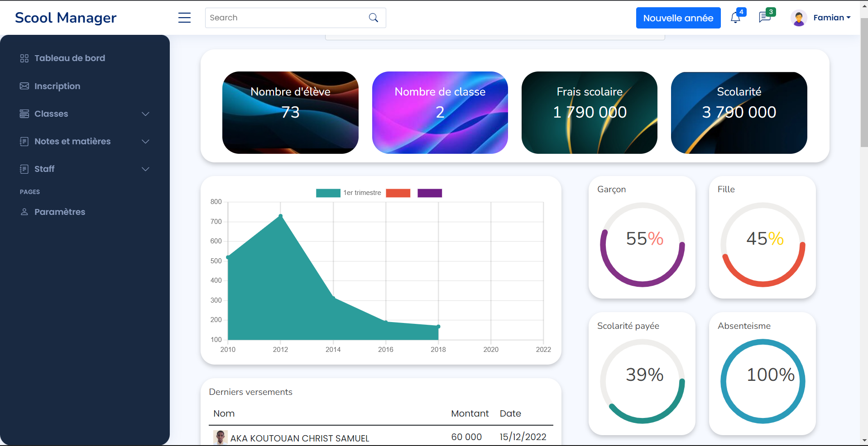Click AKA KOUTOUAN CHRIST SAMUEL photo thumbnail
Image resolution: width=868 pixels, height=446 pixels.
[x=221, y=437]
